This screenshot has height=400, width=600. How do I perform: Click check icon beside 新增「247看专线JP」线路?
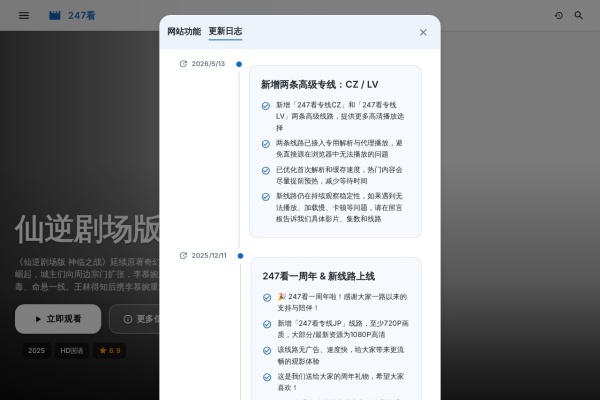(267, 324)
